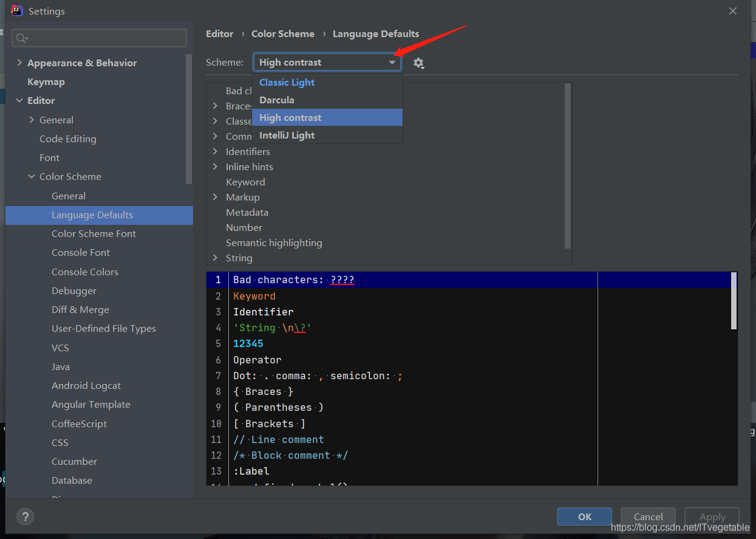
Task: Click the Scheme combo box dropdown arrow
Action: 392,63
